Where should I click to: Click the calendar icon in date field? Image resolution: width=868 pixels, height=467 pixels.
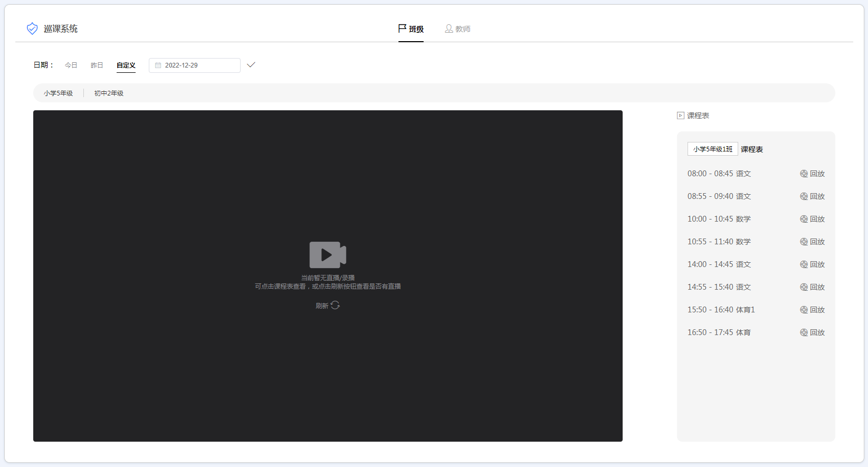tap(158, 65)
